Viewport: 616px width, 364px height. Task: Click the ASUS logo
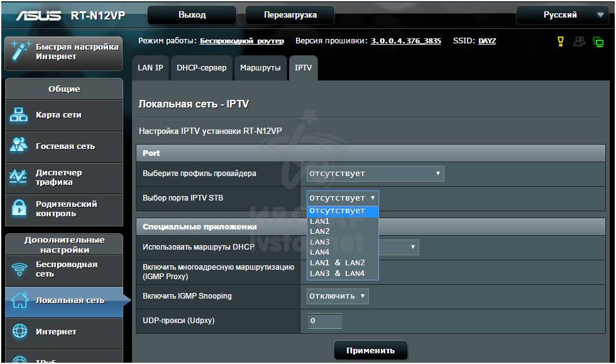click(38, 15)
